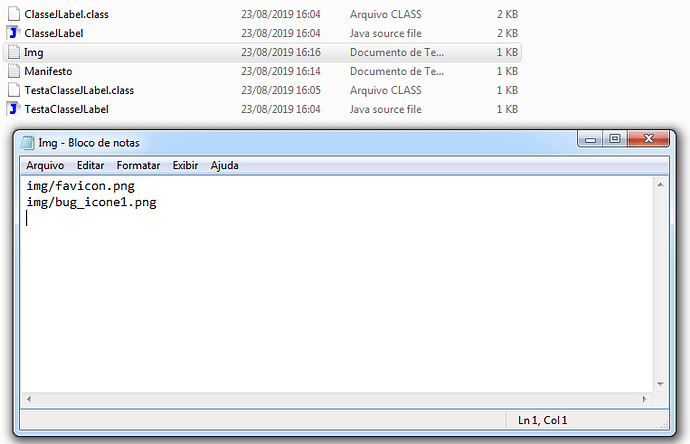Open the Editar menu

90,165
